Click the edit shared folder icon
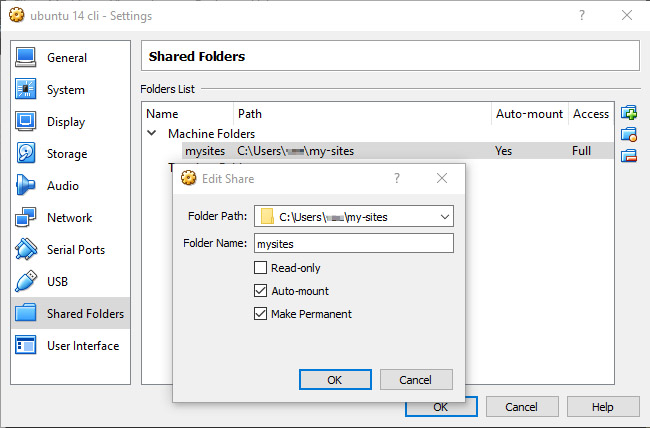This screenshot has height=428, width=650. (629, 134)
